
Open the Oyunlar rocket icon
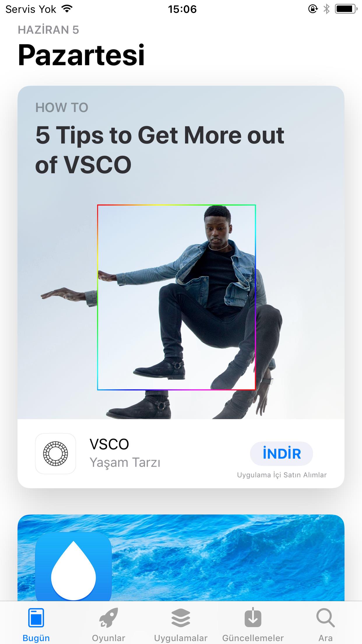coord(108,618)
